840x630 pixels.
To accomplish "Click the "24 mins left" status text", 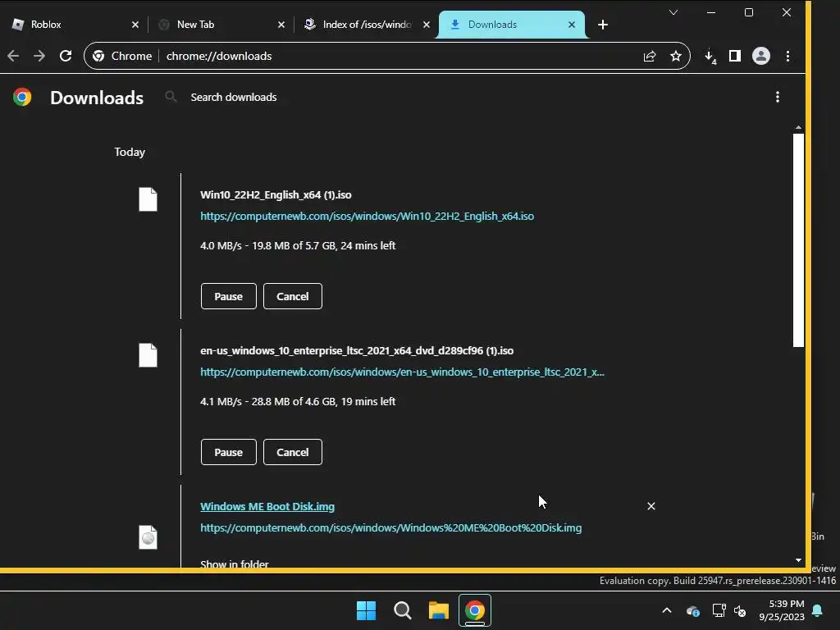I will tap(368, 245).
